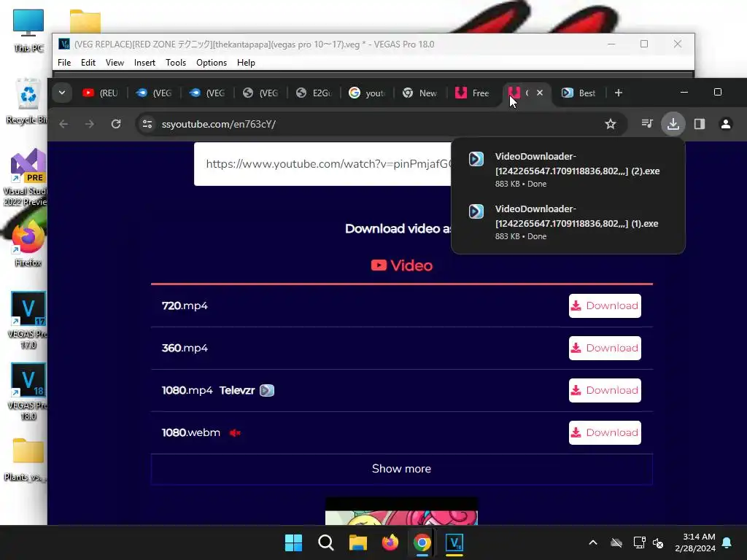The width and height of the screenshot is (747, 560).
Task: Open the Edit menu in VEGAS Pro
Action: tap(88, 63)
